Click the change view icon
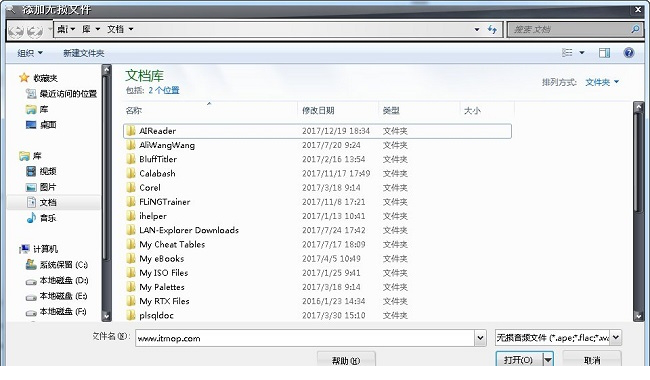The width and height of the screenshot is (650, 380). click(567, 53)
